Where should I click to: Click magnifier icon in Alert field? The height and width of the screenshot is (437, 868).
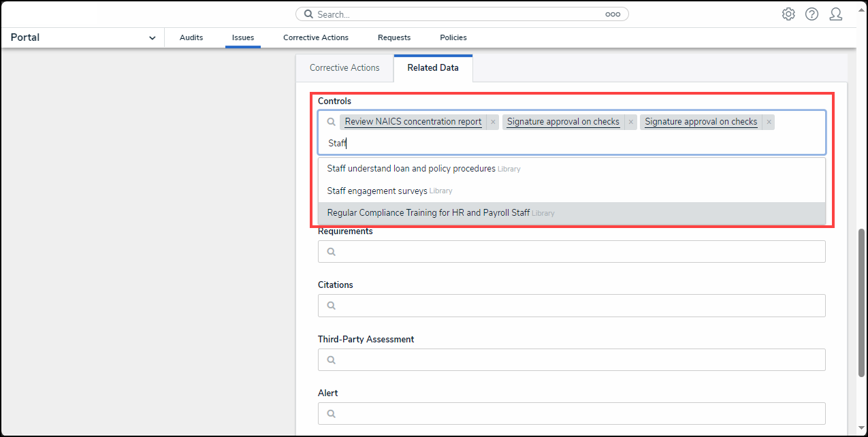(x=332, y=414)
